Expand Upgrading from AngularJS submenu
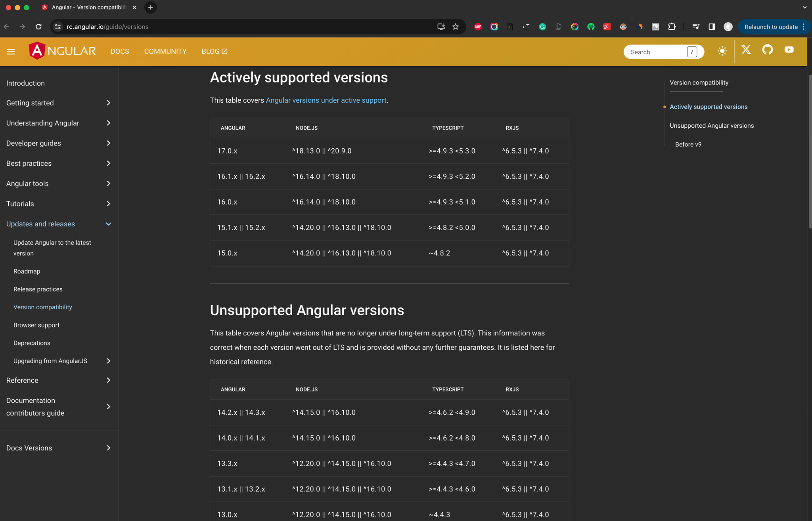The height and width of the screenshot is (521, 812). pos(108,361)
